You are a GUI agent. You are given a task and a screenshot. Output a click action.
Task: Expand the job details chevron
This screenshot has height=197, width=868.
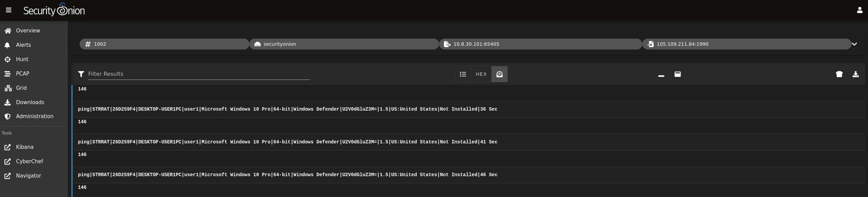(854, 44)
